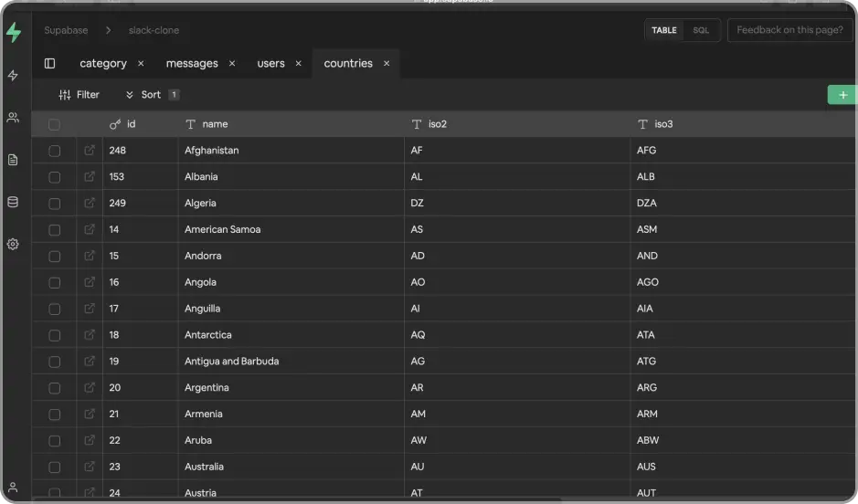Open the database sidebar icon
The height and width of the screenshot is (504, 858).
tap(13, 202)
